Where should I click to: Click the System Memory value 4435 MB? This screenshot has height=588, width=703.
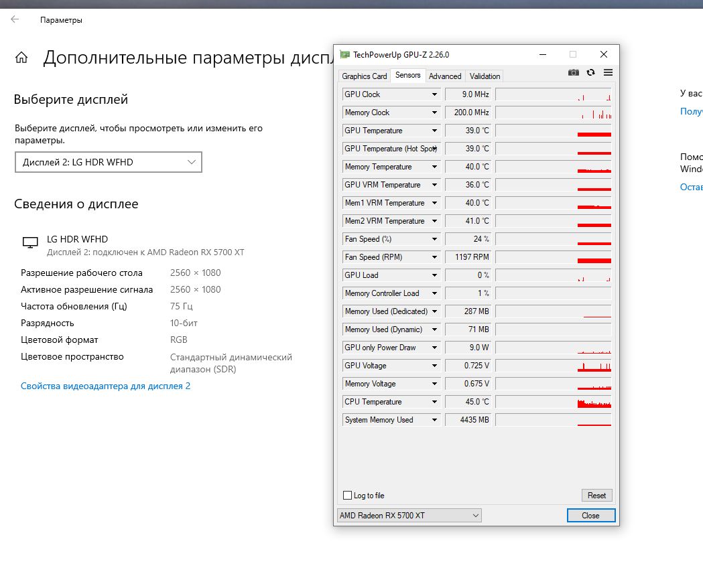click(468, 420)
